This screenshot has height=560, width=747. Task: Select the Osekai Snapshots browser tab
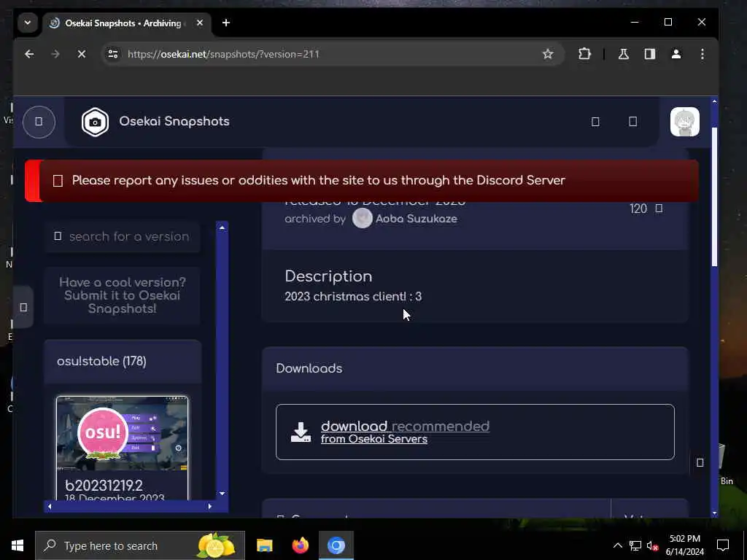coord(123,23)
